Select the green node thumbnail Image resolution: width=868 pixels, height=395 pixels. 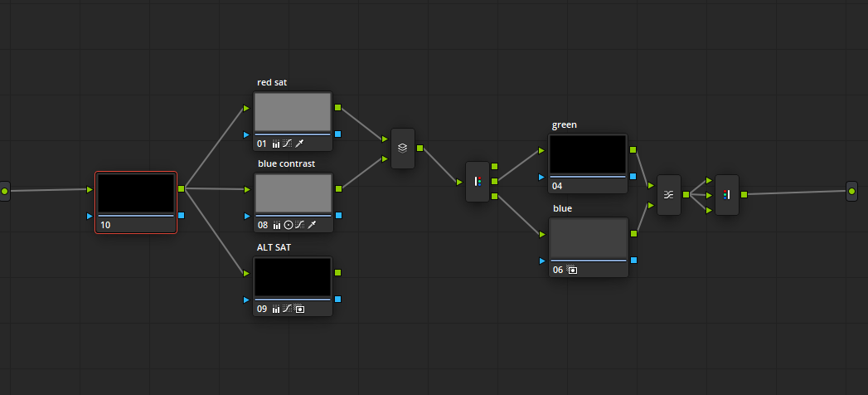click(588, 154)
